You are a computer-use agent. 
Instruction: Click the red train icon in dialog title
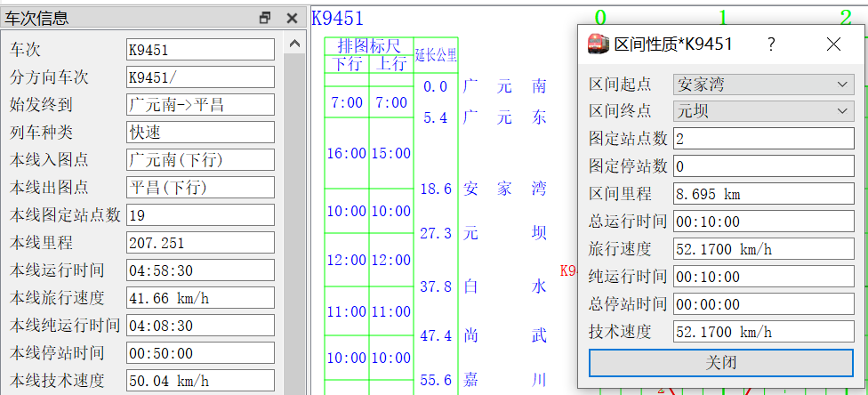(598, 44)
